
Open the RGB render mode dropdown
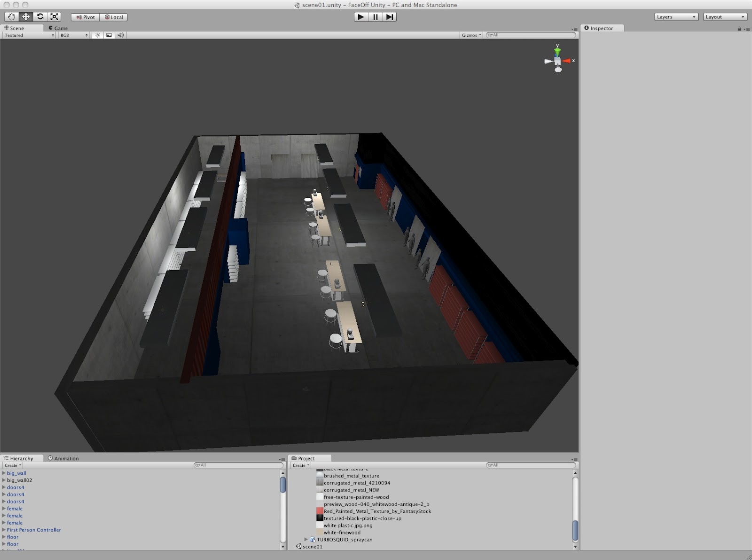(x=73, y=35)
